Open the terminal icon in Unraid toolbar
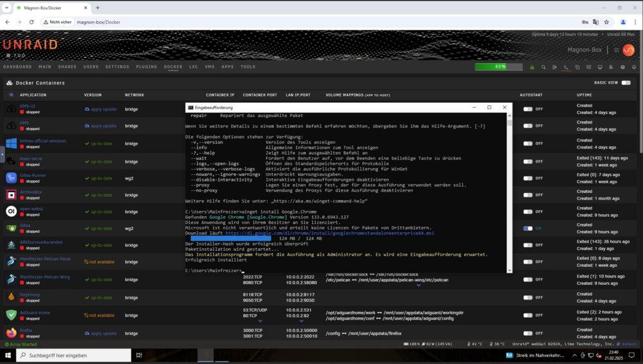643x364 pixels. (566, 67)
